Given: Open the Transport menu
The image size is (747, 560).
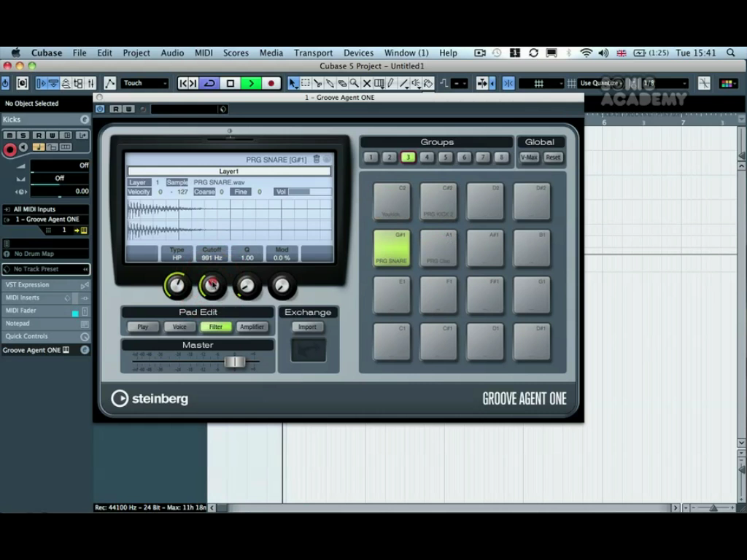Looking at the screenshot, I should tap(313, 52).
